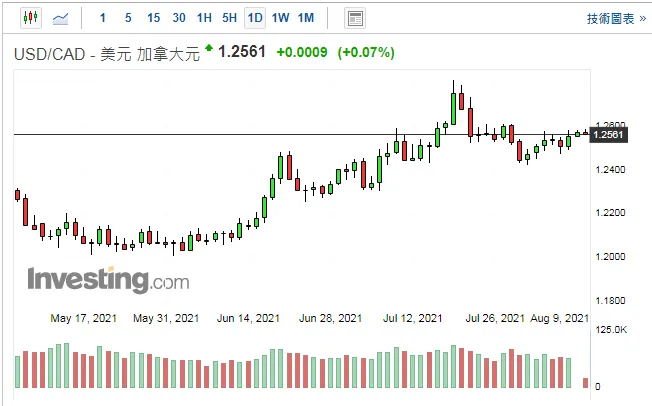Viewport: 652px width, 406px height.
Task: Click the May 17, 2021 date label
Action: click(84, 318)
